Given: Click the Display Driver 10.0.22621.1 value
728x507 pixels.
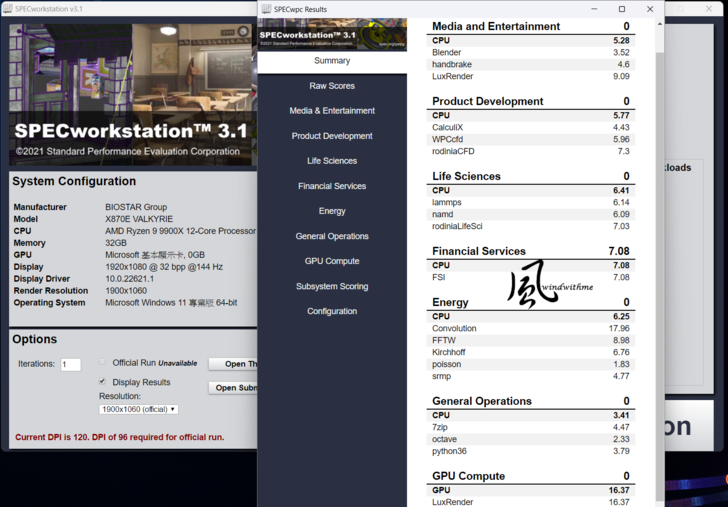Looking at the screenshot, I should (x=130, y=279).
